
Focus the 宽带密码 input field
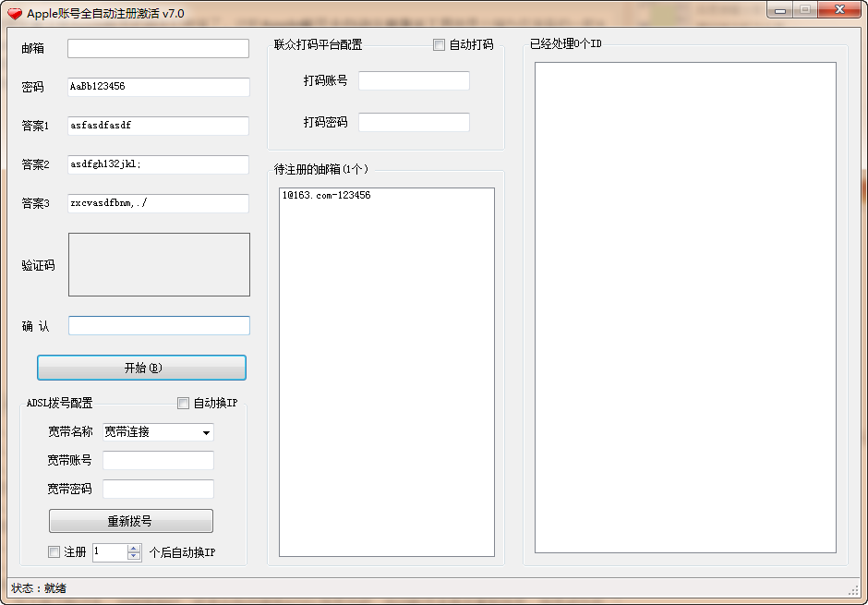[x=158, y=490]
